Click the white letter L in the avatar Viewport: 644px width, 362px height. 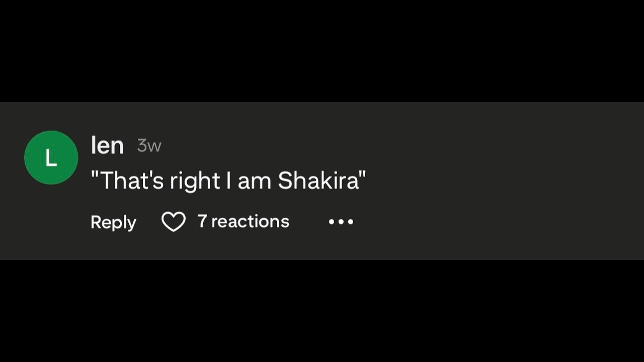pyautogui.click(x=51, y=158)
